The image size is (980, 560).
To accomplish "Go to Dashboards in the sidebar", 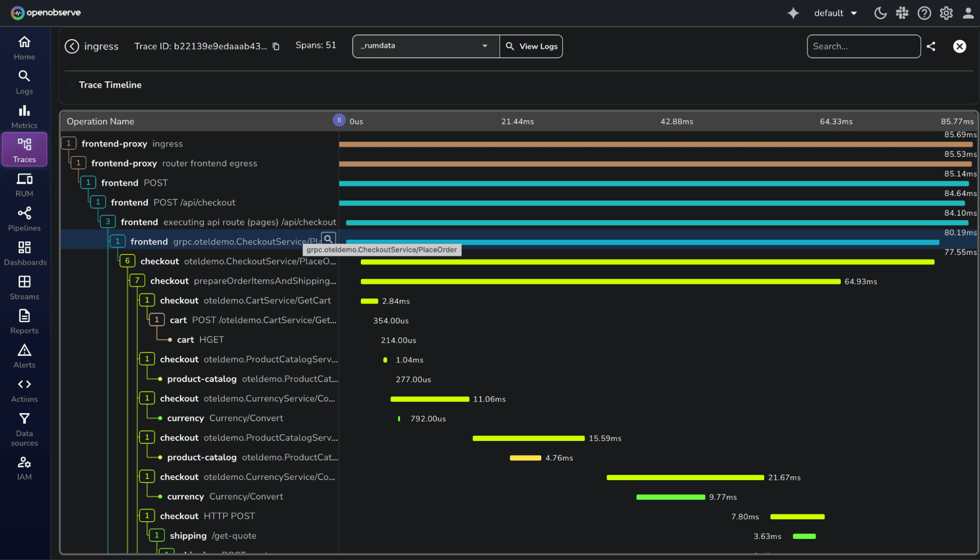I will point(25,253).
